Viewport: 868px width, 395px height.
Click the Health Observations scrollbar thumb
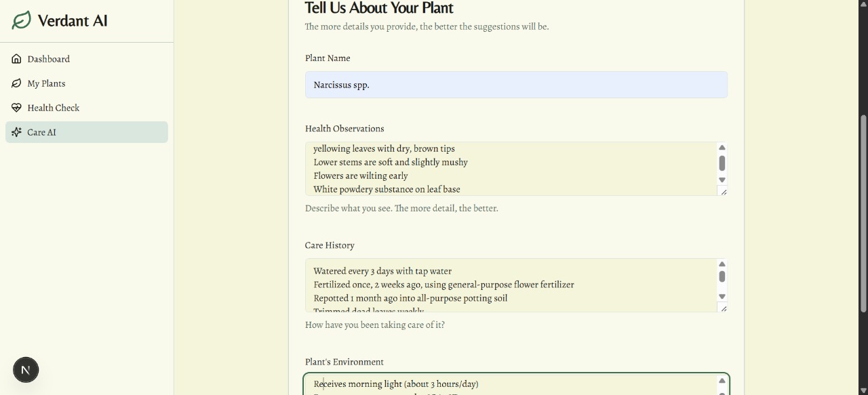click(722, 163)
